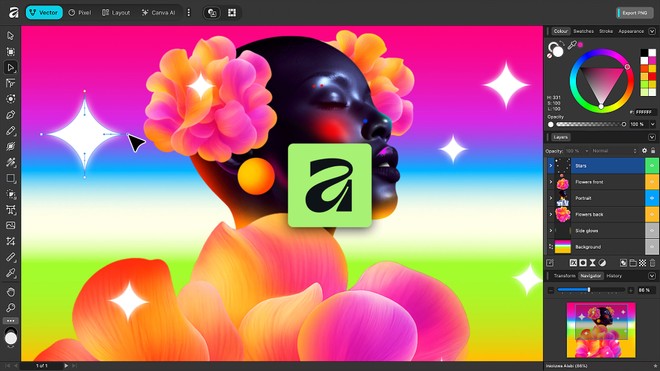Click the layer settings gear icon
660x371 pixels.
click(x=644, y=151)
